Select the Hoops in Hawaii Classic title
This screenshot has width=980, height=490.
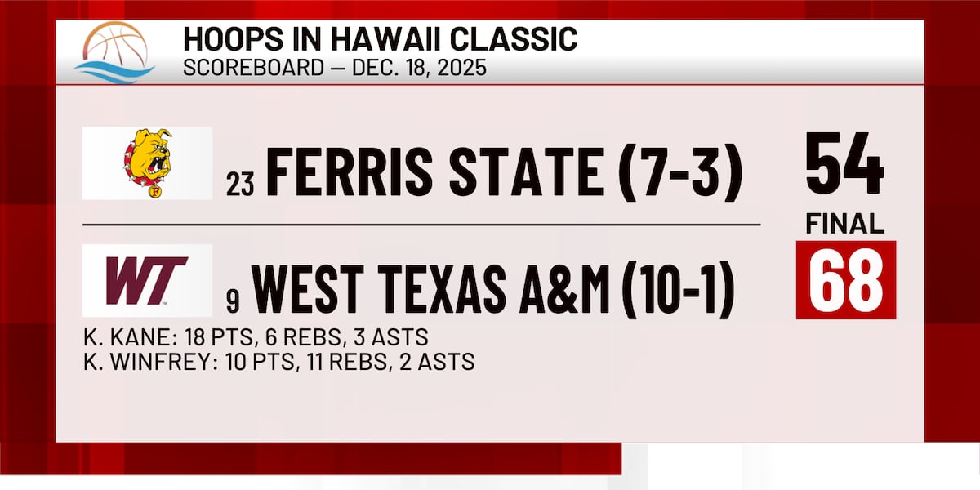(x=380, y=38)
